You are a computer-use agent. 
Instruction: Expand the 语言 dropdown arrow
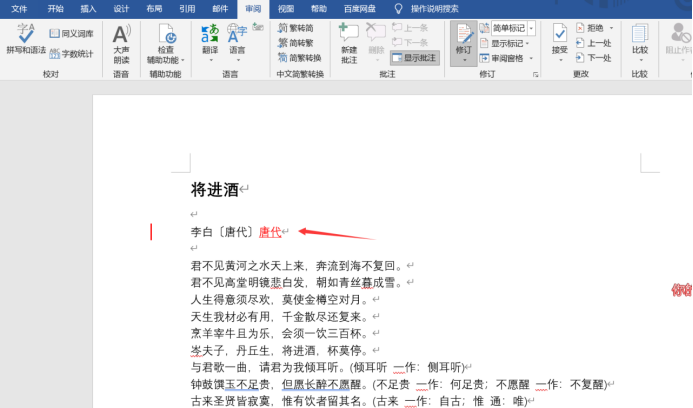[238, 61]
